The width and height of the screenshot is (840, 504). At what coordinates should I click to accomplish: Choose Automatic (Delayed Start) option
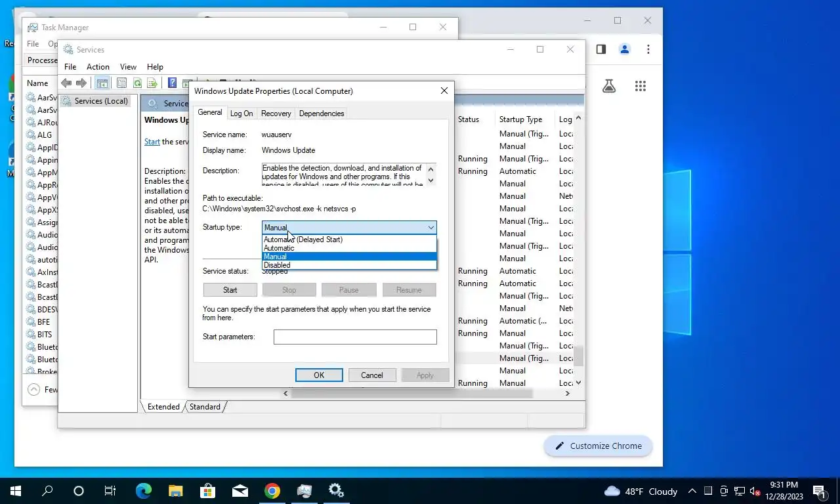pyautogui.click(x=349, y=240)
